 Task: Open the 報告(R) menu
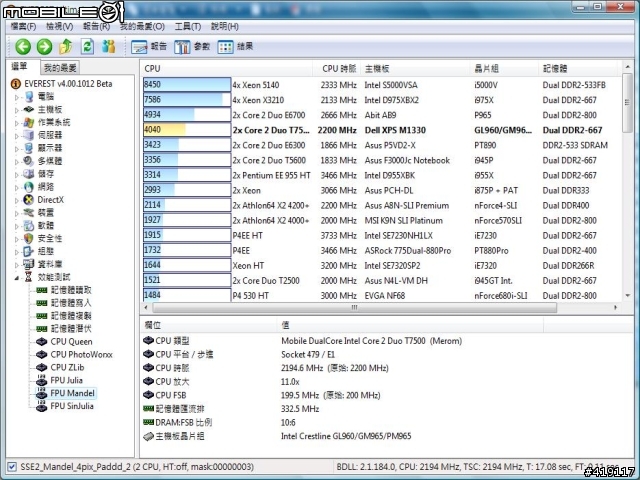(96, 27)
